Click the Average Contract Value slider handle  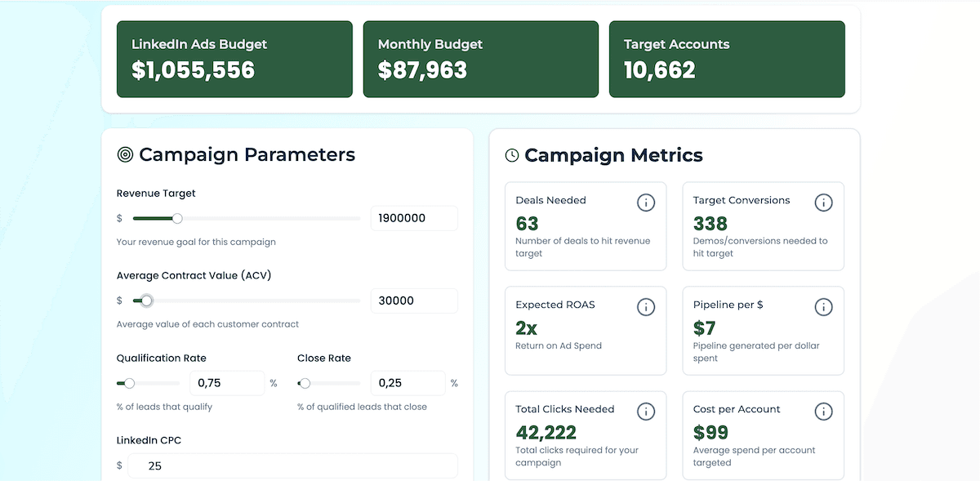click(145, 301)
